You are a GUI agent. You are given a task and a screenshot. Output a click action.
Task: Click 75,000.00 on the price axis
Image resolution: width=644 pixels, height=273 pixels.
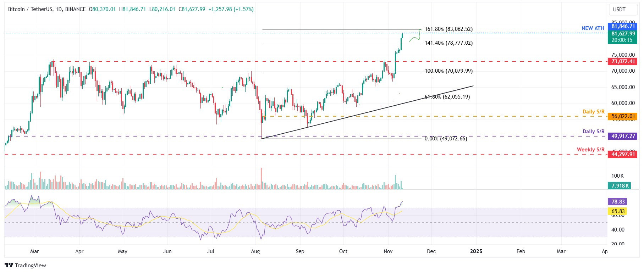point(623,55)
